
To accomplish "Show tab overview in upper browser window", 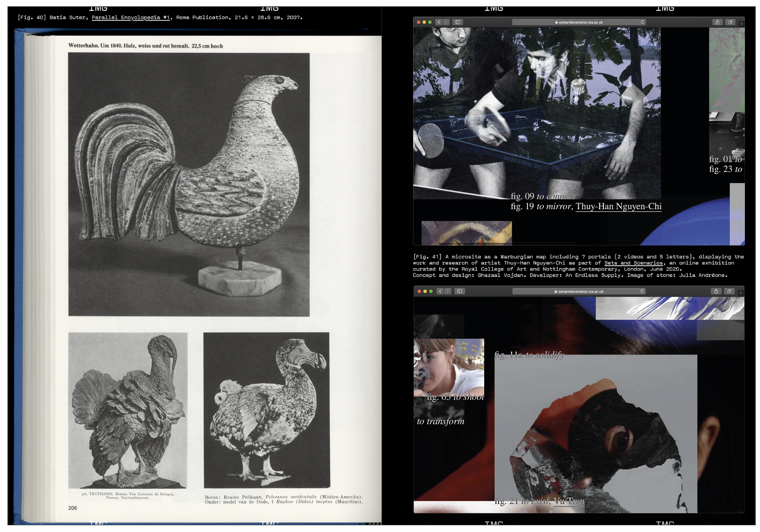I will pos(730,22).
